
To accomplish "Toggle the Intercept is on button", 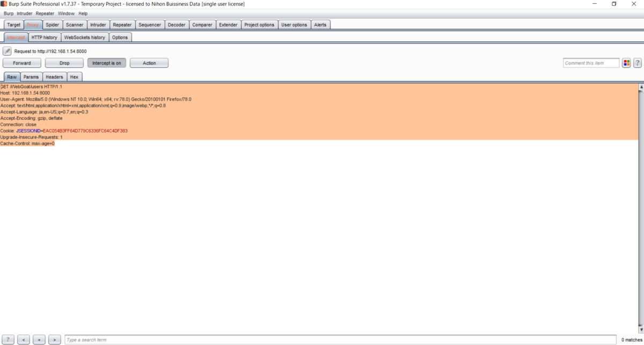I will (107, 63).
